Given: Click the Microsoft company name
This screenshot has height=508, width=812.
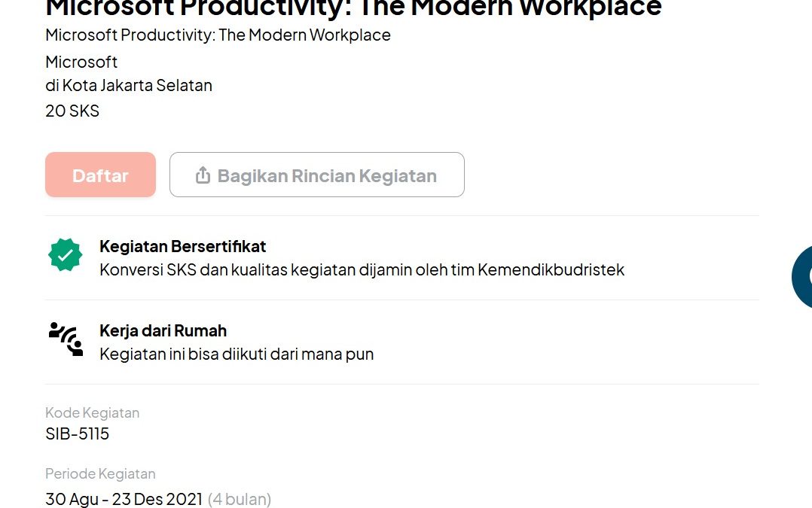Looking at the screenshot, I should (81, 62).
